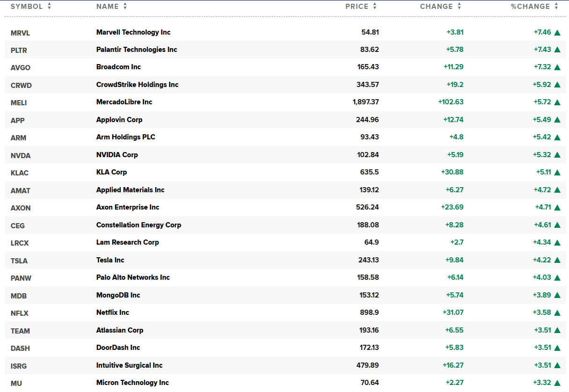Select Atlassian Corp company name
The height and width of the screenshot is (392, 569).
point(120,330)
